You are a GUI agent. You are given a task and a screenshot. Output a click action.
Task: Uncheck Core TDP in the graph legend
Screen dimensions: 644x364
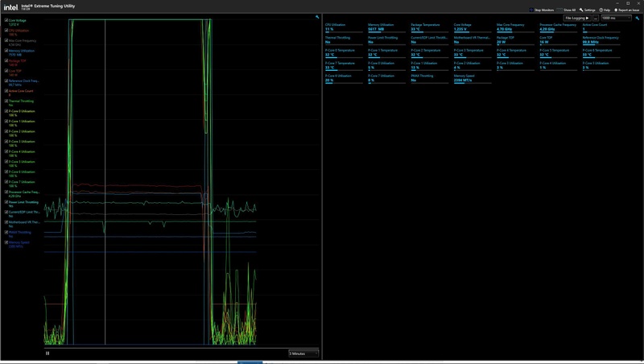point(6,70)
